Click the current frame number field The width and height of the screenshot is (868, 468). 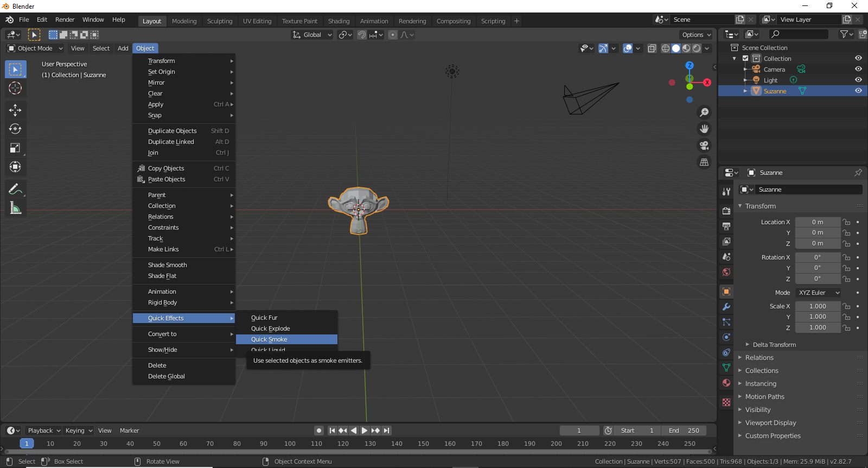(579, 431)
